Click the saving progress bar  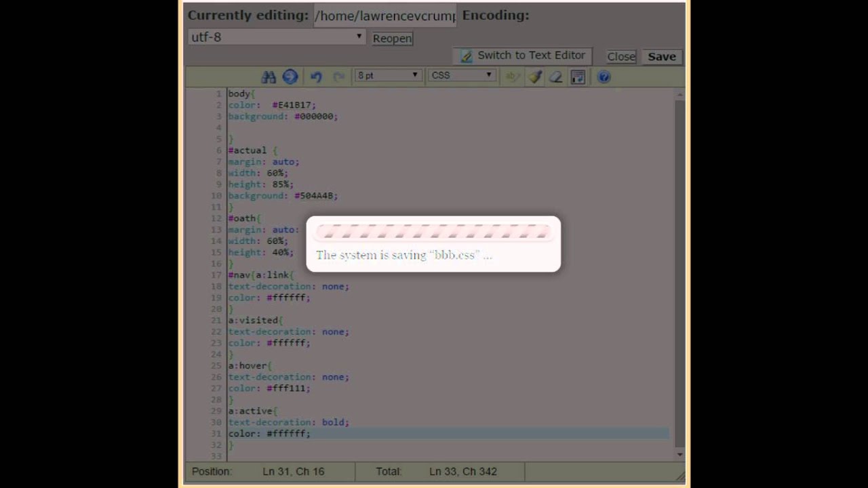point(433,232)
